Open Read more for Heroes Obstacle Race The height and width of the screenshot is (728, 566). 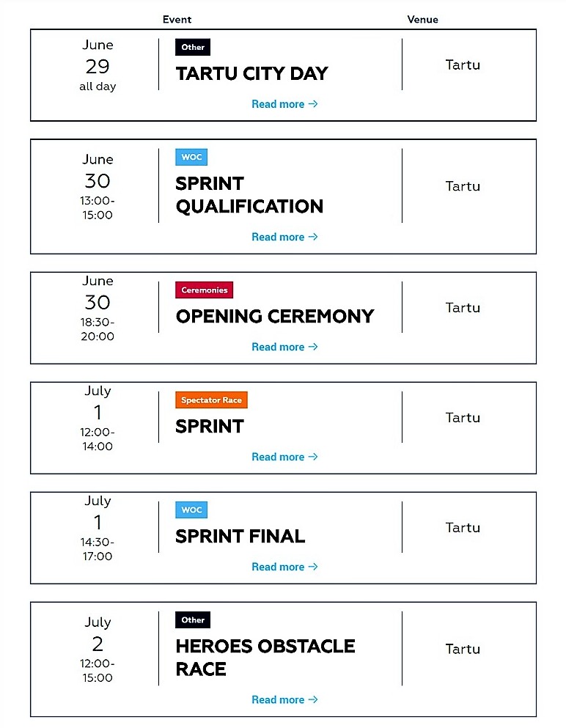[284, 699]
